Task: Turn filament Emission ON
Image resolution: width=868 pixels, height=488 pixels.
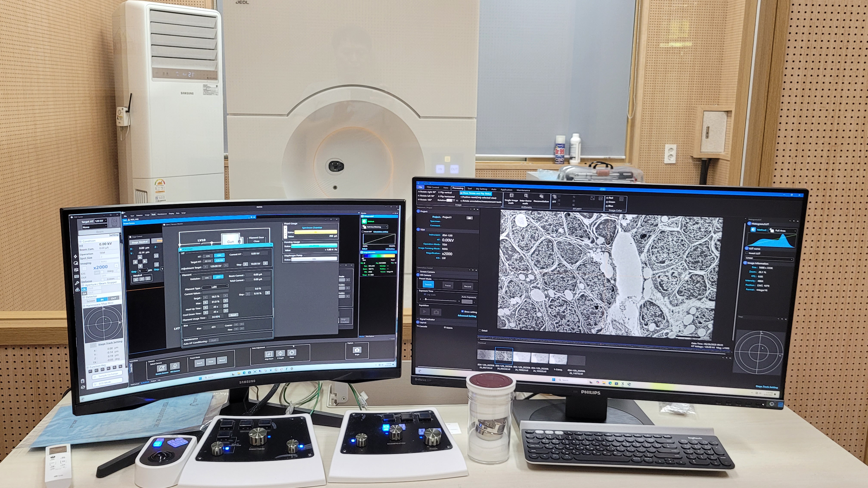Action: tap(206, 278)
